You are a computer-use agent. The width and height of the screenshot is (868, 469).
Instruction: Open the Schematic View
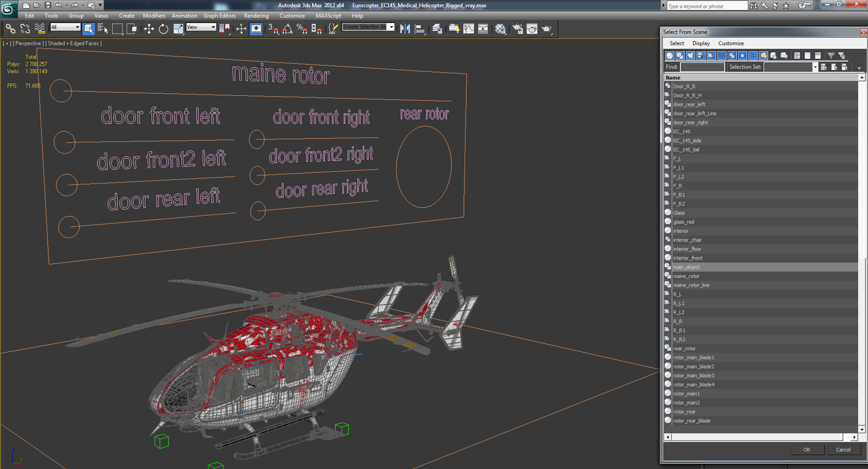tap(483, 28)
